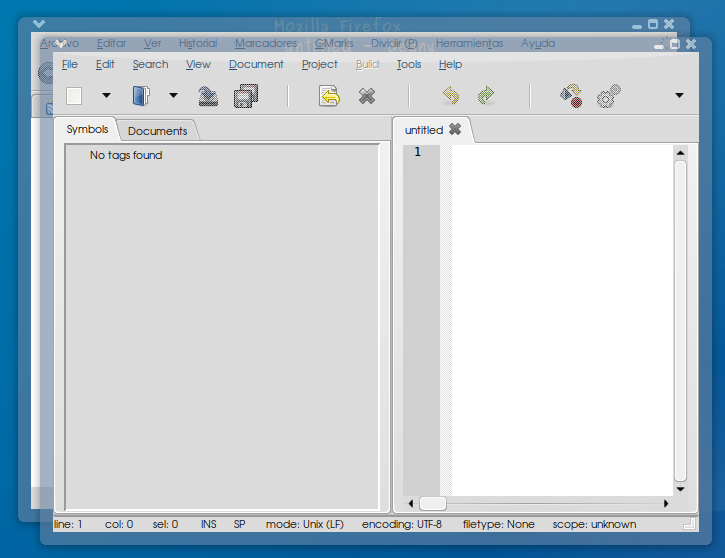Viewport: 725px width, 558px height.
Task: Open the View menu
Action: pos(198,64)
